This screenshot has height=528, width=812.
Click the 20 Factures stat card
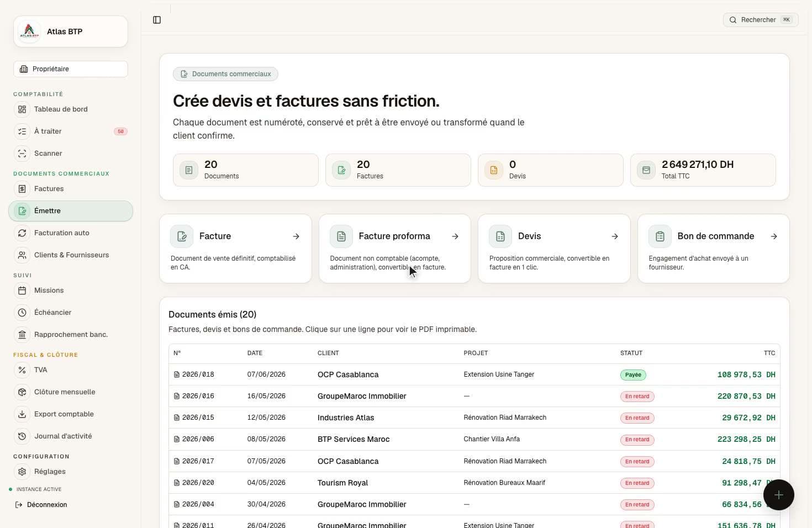[x=398, y=170]
